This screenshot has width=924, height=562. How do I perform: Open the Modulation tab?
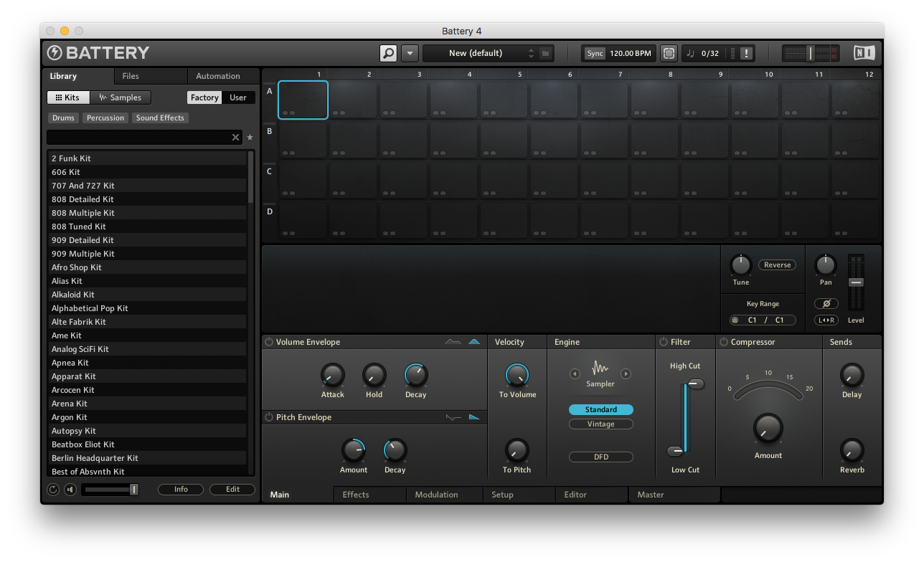click(445, 495)
